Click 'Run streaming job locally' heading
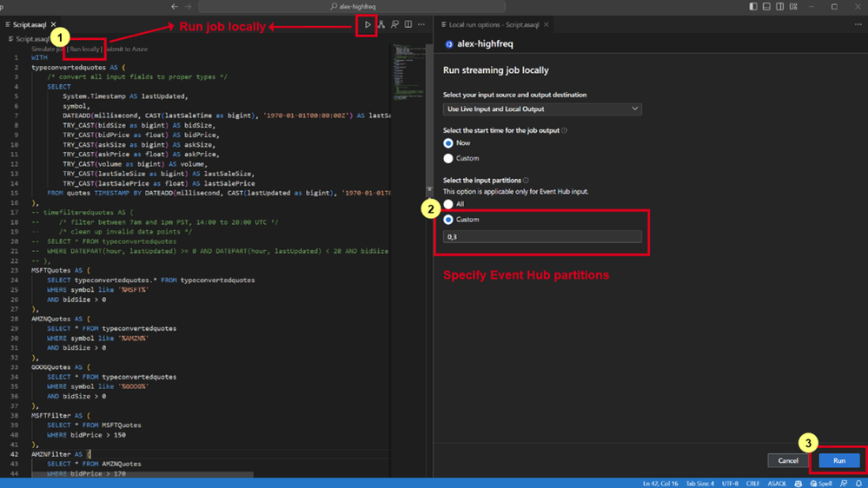Viewport: 868px width, 488px height. point(495,70)
